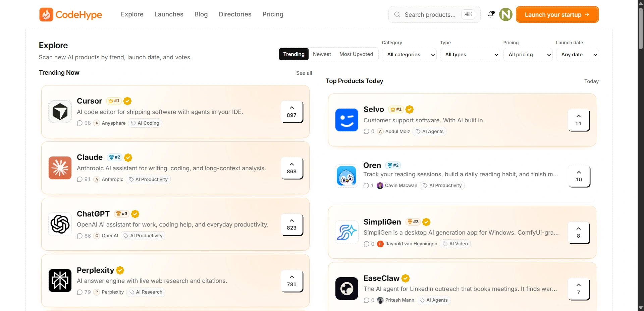Open the Blog page
644x311 pixels.
pos(201,14)
